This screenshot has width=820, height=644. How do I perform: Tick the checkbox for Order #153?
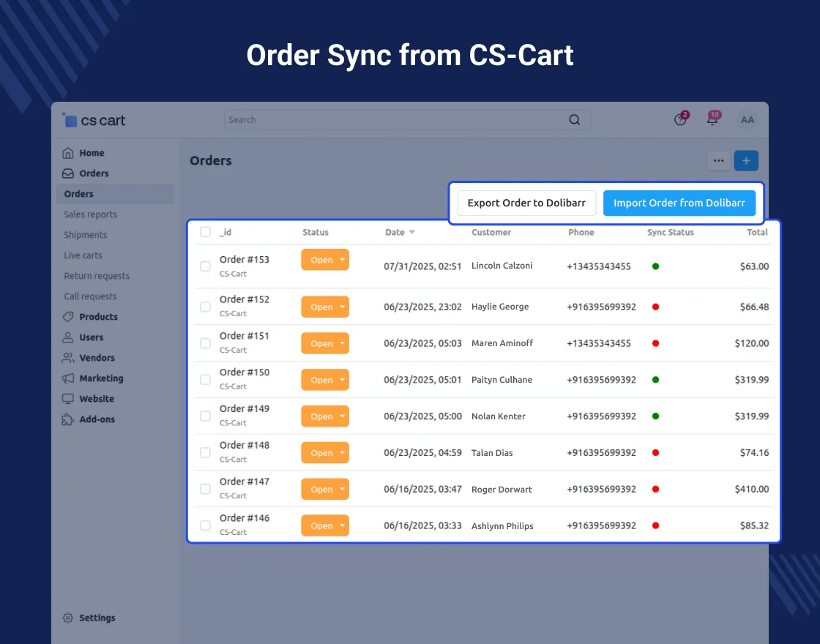[x=206, y=266]
